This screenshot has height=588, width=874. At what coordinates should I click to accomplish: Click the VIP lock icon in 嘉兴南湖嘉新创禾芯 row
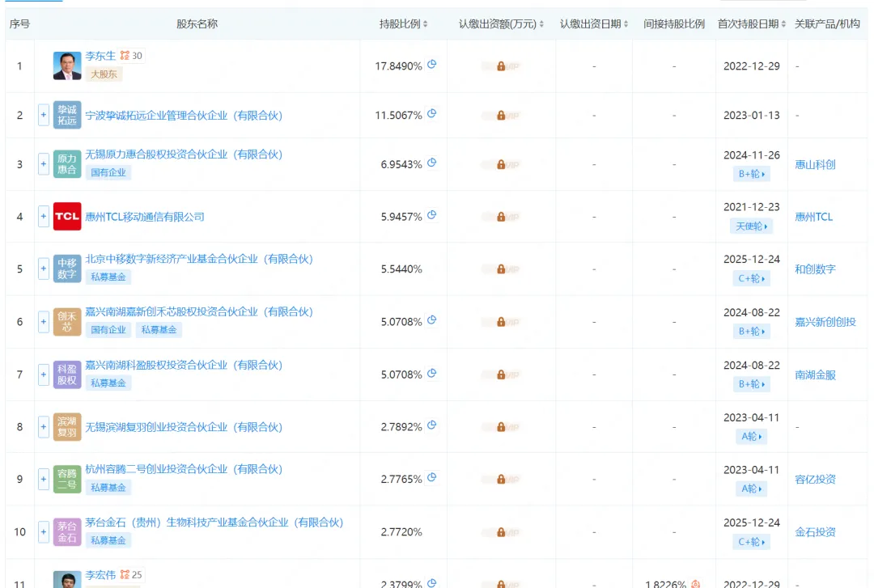coord(501,322)
